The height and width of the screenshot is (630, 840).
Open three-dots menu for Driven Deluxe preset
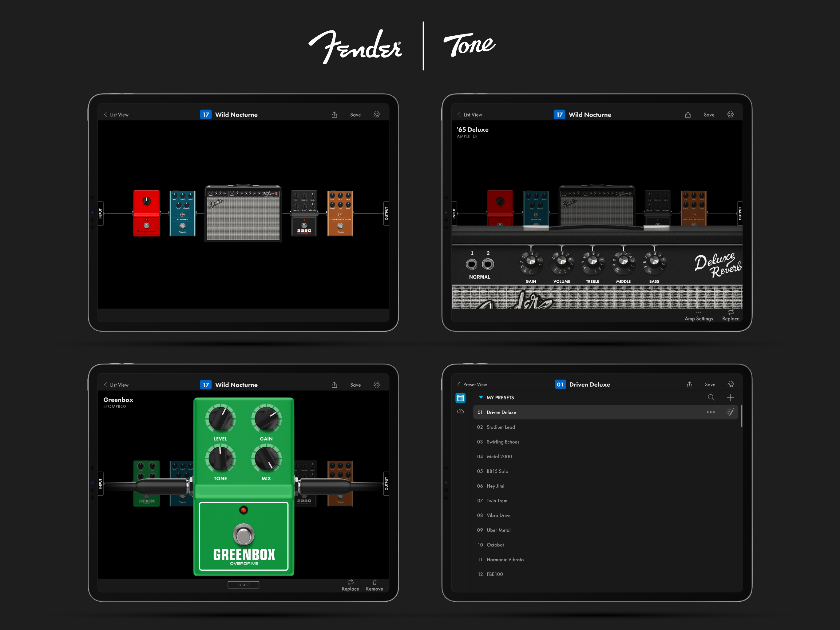pos(711,412)
